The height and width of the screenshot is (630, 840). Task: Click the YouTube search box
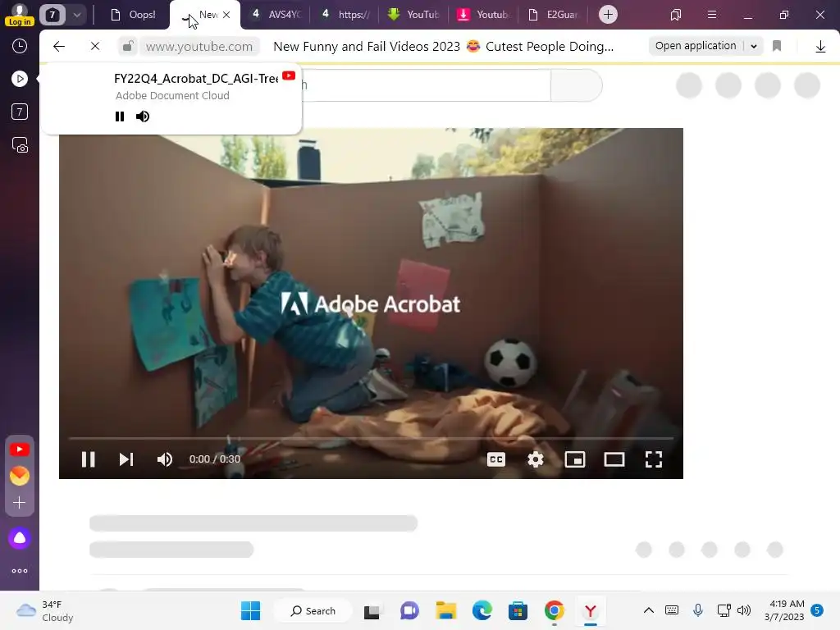coord(426,85)
